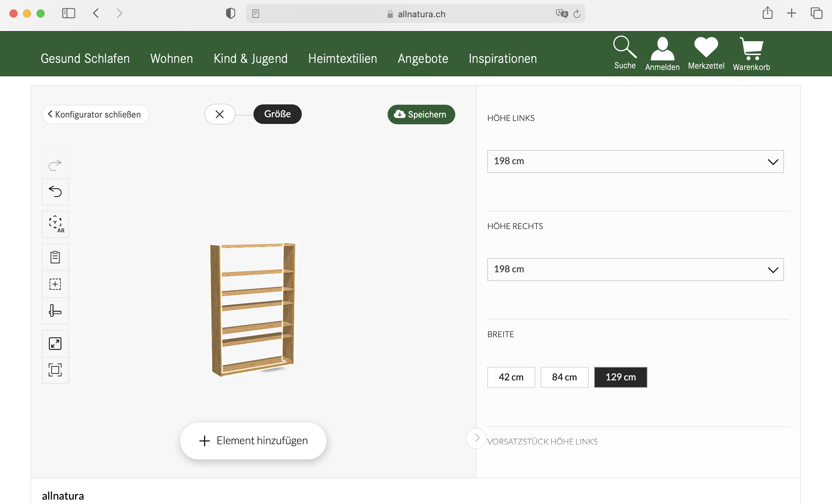Viewport: 832px width, 504px height.
Task: Select 42 cm width option
Action: pos(511,377)
